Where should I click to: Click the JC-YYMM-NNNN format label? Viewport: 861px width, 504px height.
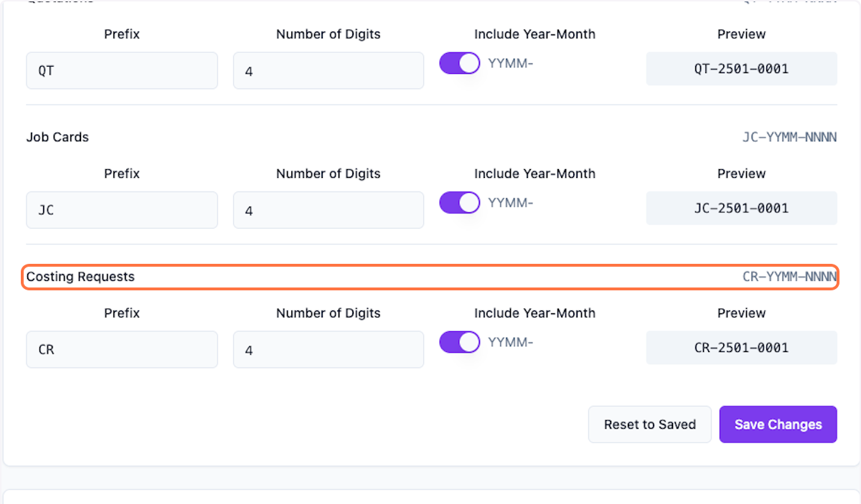pos(789,137)
